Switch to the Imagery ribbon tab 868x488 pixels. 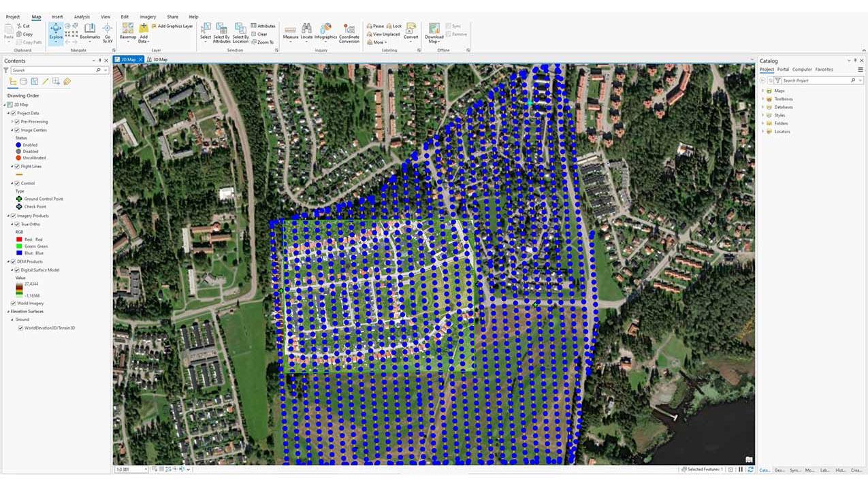(x=148, y=16)
